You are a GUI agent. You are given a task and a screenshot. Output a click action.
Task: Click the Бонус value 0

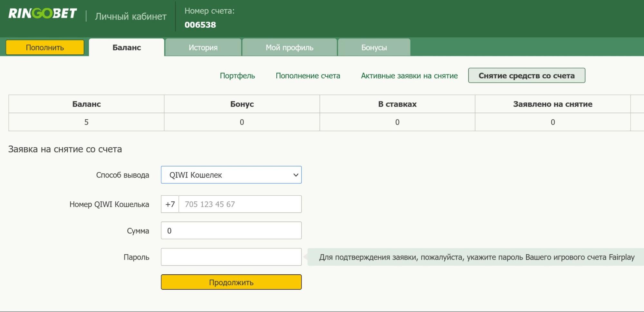pyautogui.click(x=242, y=122)
